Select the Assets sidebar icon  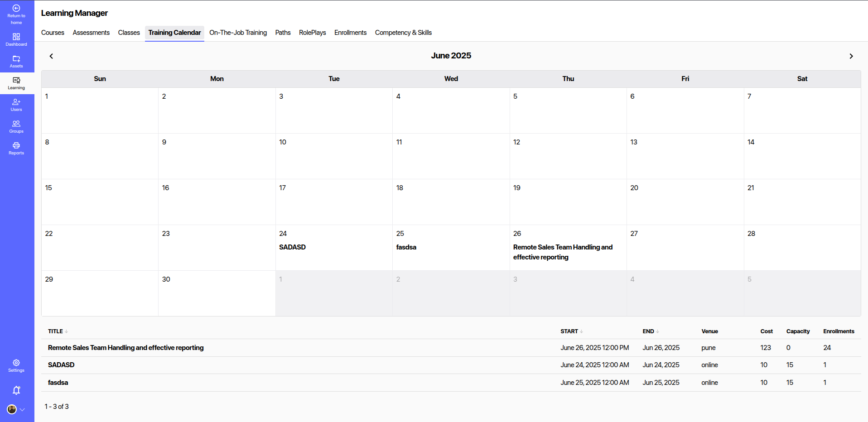(x=16, y=61)
